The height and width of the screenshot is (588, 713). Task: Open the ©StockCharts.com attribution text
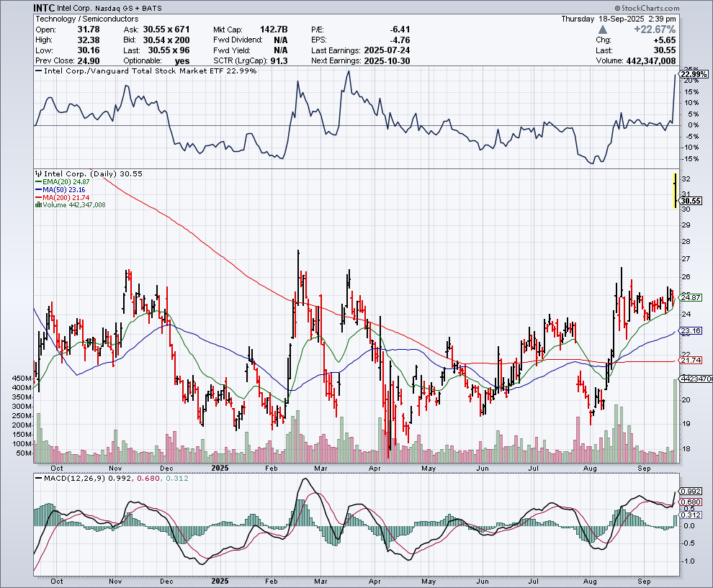pos(647,8)
